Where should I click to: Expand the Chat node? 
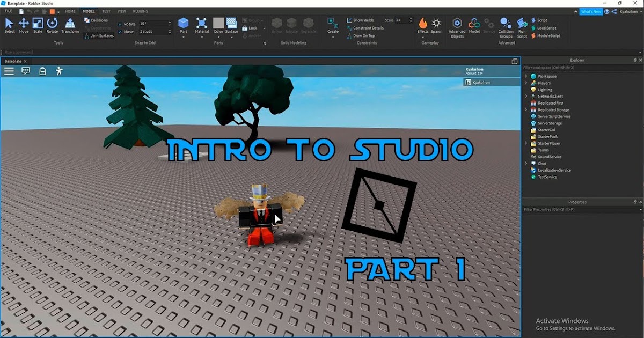coord(526,164)
